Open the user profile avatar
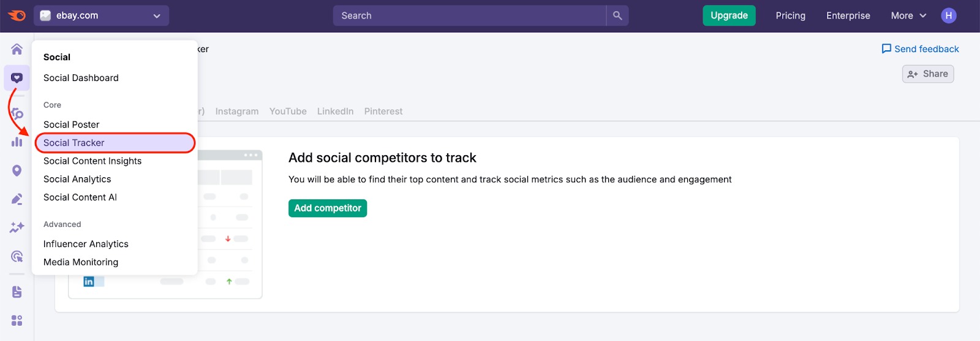Viewport: 980px width, 341px height. click(x=948, y=16)
